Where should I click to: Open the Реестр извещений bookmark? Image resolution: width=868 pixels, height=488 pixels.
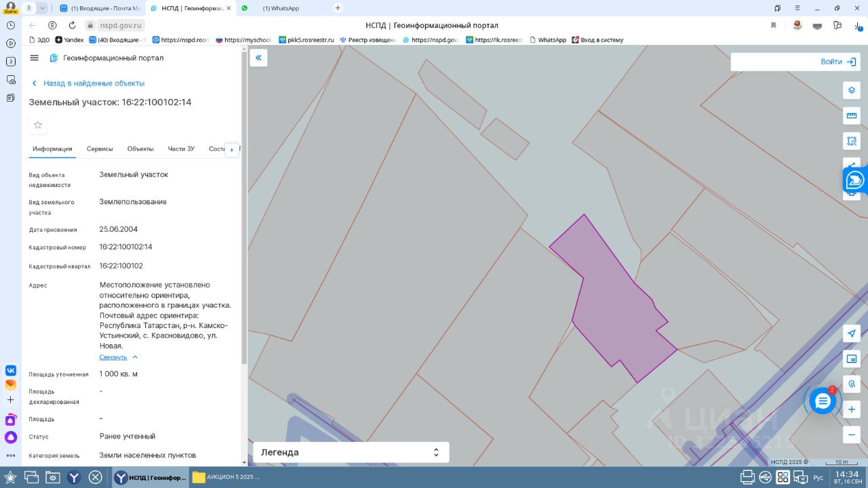point(368,40)
